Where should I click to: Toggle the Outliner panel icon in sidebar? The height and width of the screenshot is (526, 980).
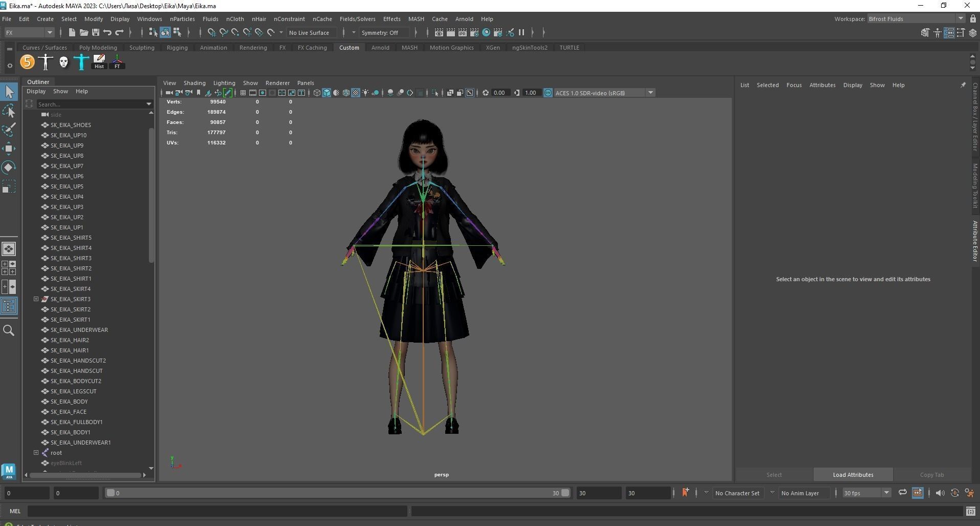tap(9, 306)
